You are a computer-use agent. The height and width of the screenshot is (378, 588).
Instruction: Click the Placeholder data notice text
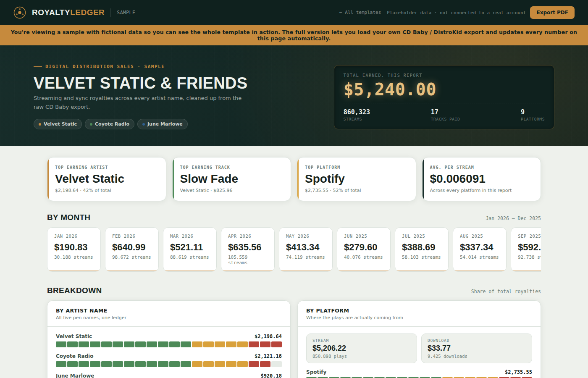456,13
